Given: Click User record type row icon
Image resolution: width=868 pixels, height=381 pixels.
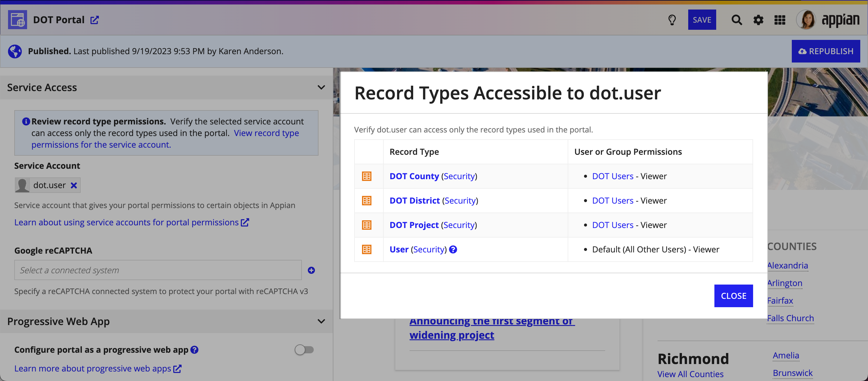Looking at the screenshot, I should pos(367,249).
